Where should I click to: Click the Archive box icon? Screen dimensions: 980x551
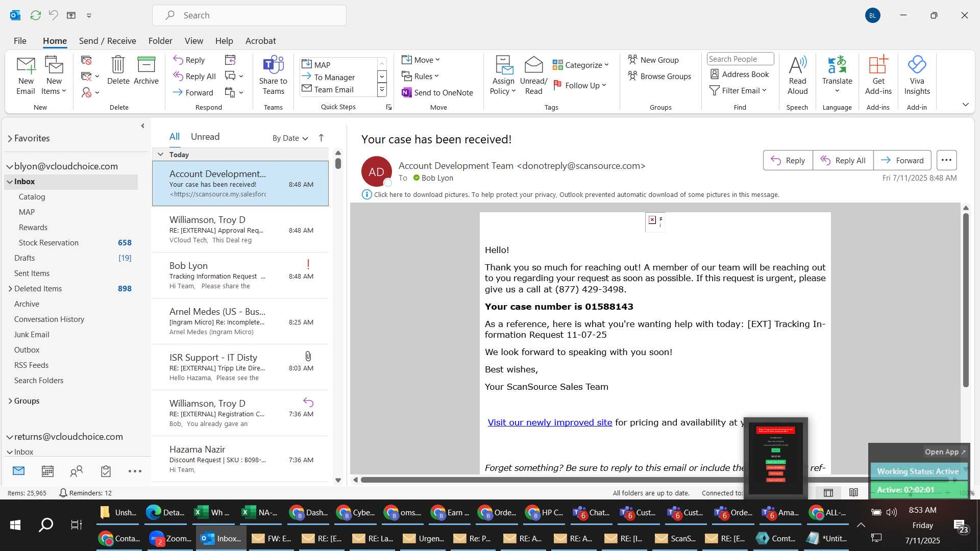(146, 65)
